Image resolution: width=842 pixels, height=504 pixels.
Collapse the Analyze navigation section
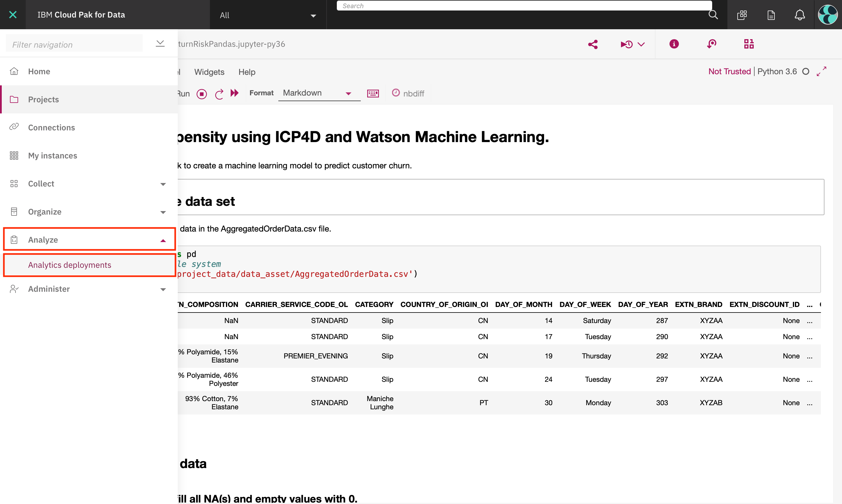click(x=163, y=240)
